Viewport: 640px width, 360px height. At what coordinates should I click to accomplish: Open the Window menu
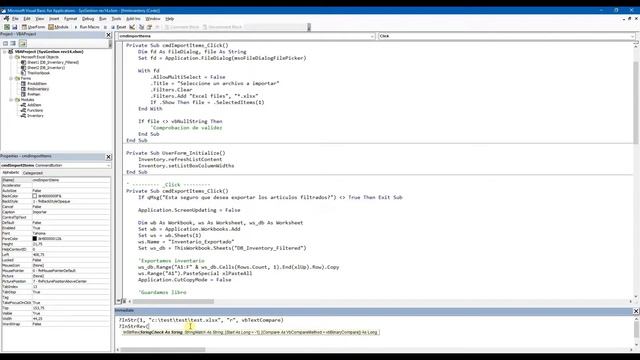153,19
